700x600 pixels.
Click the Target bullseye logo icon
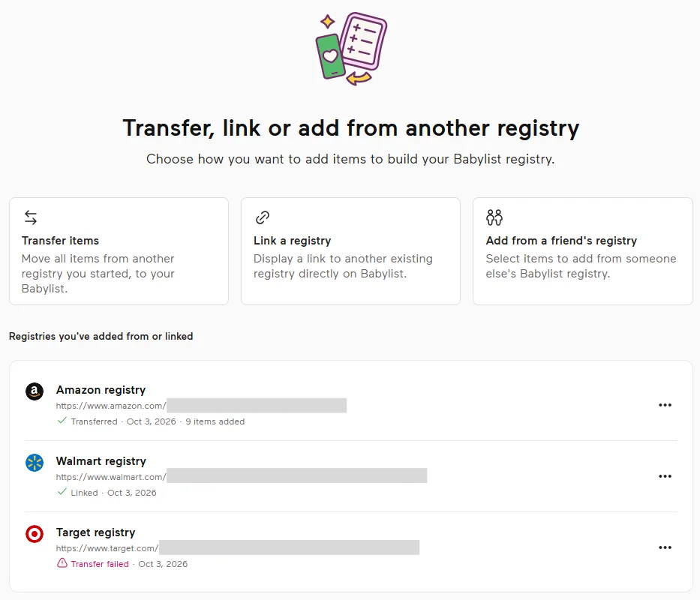[x=35, y=534]
